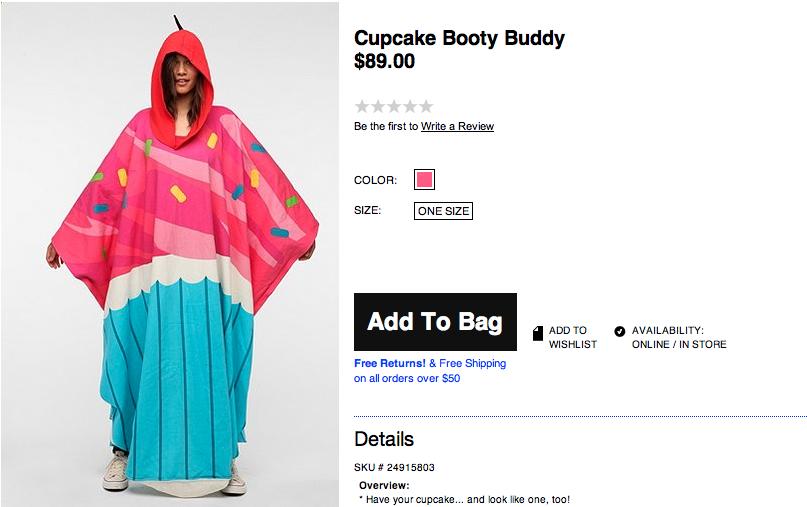Click the first rating star

362,106
